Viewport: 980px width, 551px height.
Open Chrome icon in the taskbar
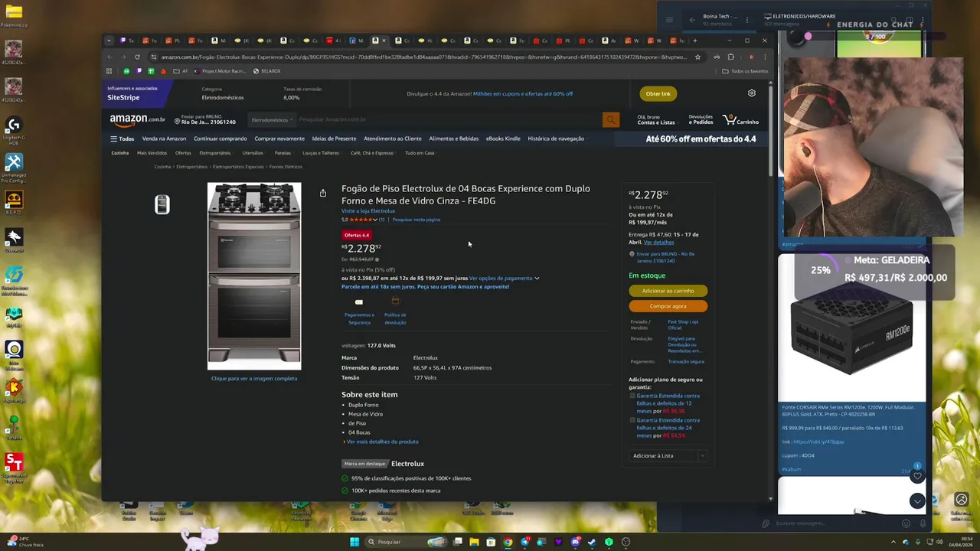pos(508,542)
